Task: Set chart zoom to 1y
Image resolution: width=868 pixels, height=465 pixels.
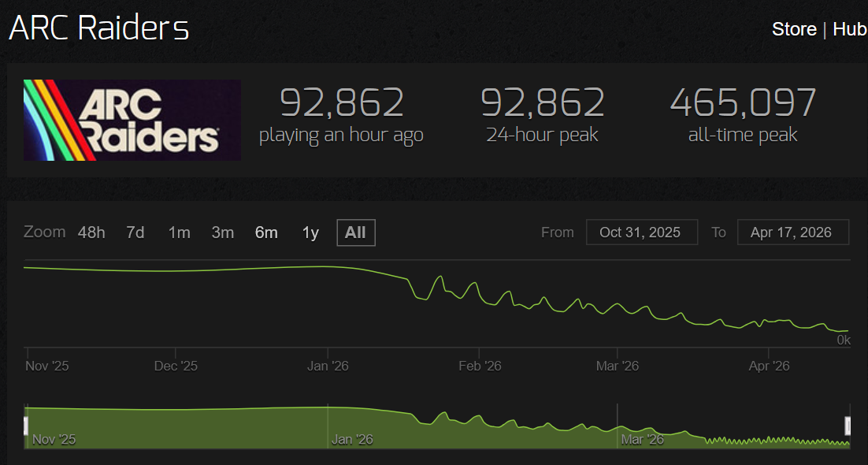Action: 310,232
